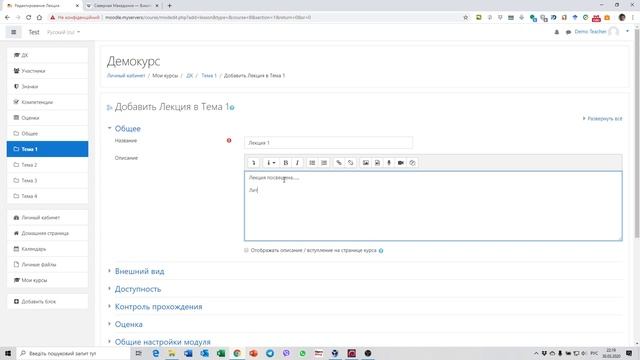Click 'Тема 1' breadcrumb link
Viewport: 640px width, 360px height.
(x=209, y=76)
